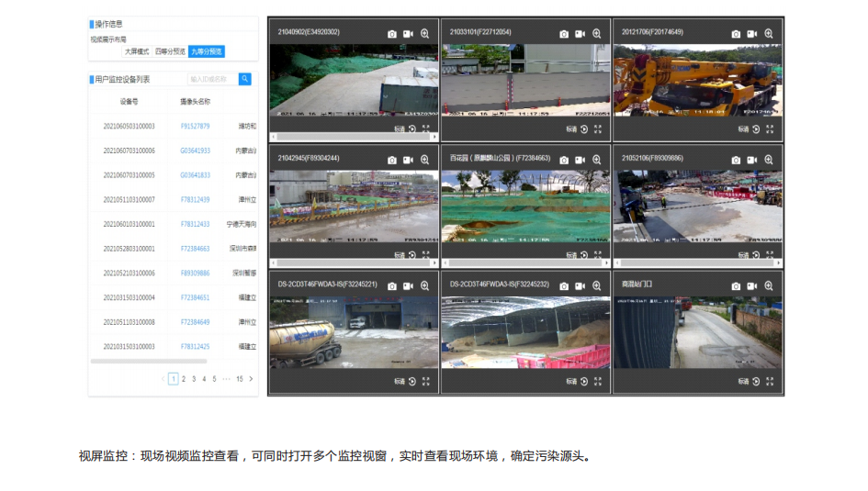This screenshot has width=868, height=491.
Task: Click record icon on 21042945(F89304244) panel
Action: point(408,160)
